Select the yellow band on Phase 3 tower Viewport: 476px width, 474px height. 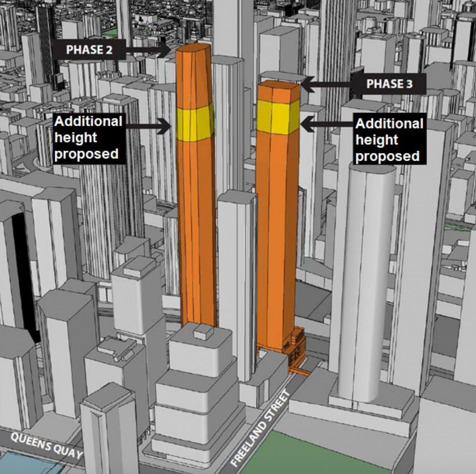[278, 117]
